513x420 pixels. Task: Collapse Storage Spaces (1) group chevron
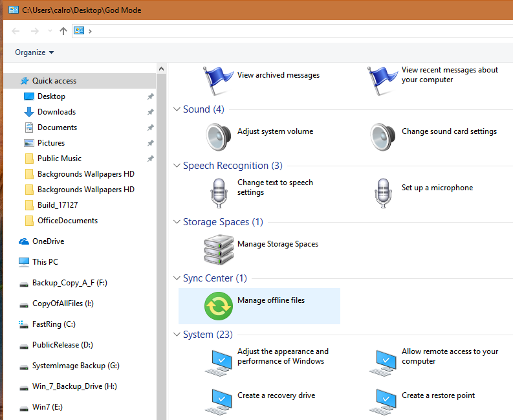tap(177, 222)
